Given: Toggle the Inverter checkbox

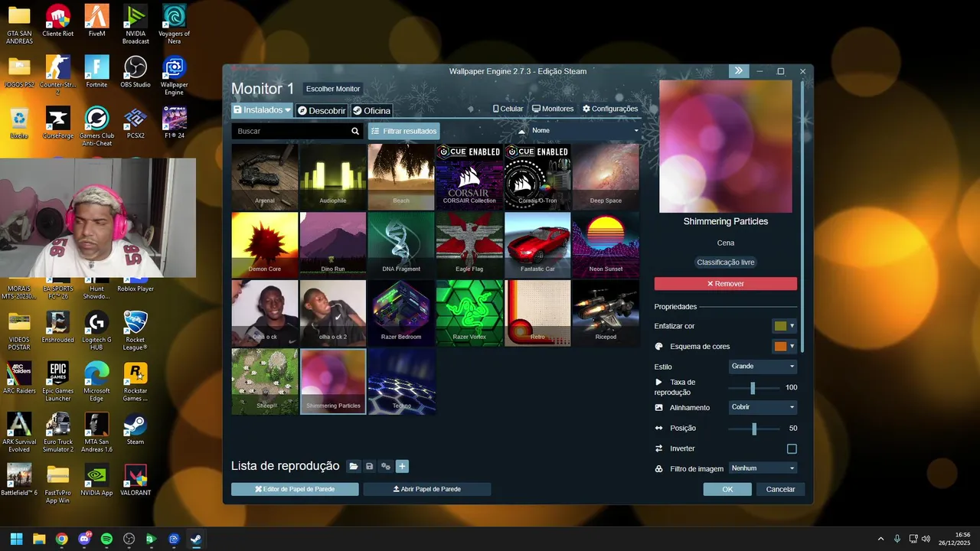Looking at the screenshot, I should (x=792, y=449).
